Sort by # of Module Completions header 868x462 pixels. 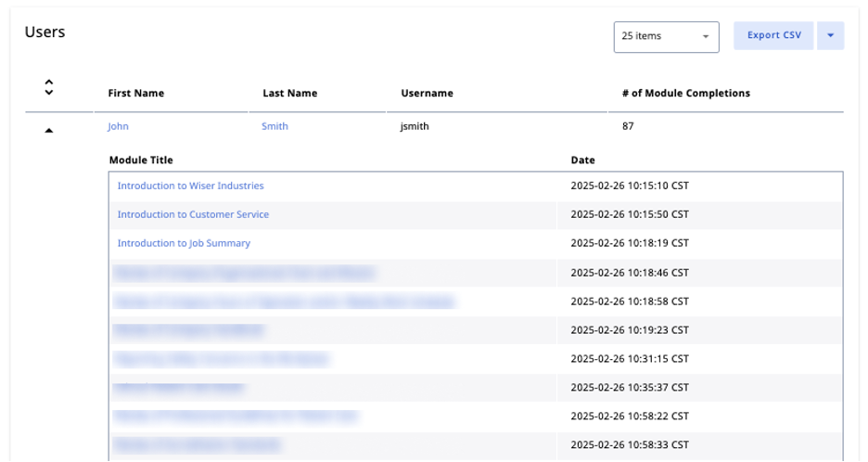click(x=685, y=93)
